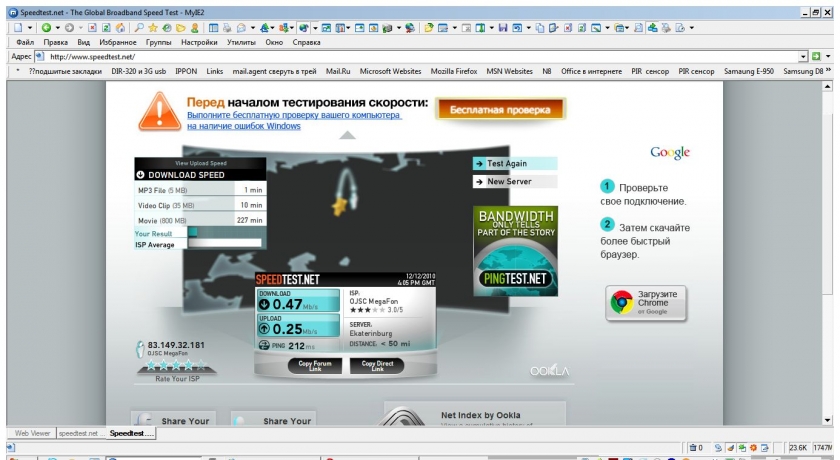The height and width of the screenshot is (460, 840).
Task: Open the address bar history dropdown
Action: coord(803,57)
